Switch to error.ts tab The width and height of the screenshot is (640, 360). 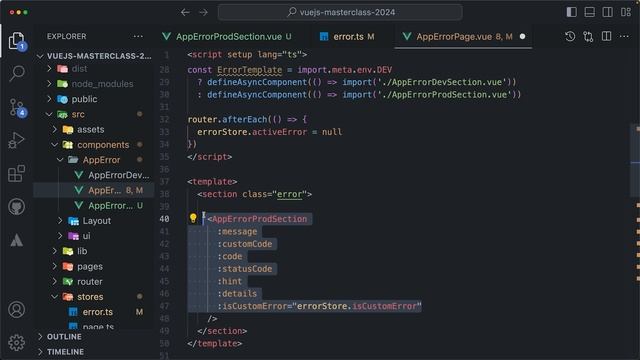pos(348,36)
